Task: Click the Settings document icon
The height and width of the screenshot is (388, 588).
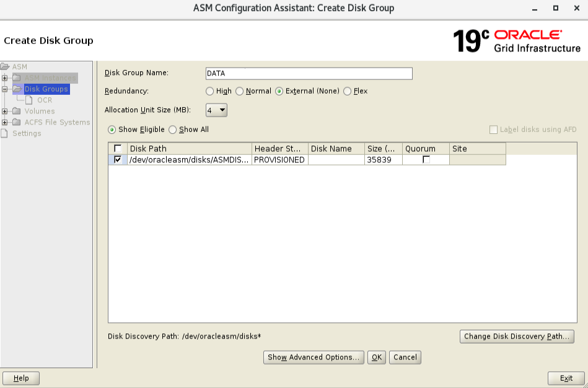Action: click(4, 133)
